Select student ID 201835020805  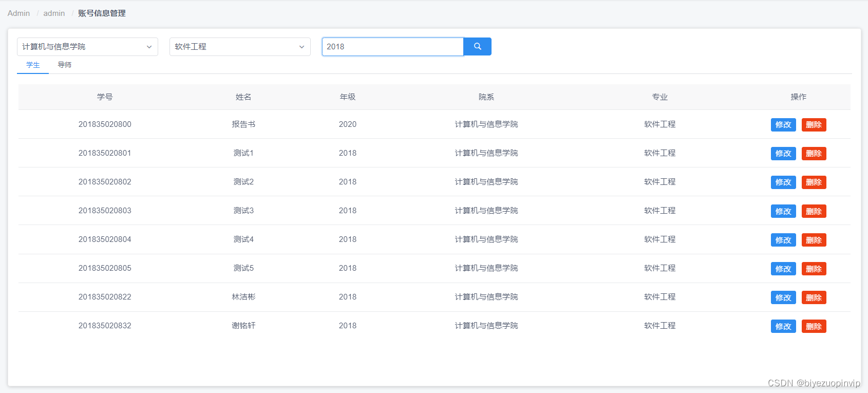coord(105,268)
